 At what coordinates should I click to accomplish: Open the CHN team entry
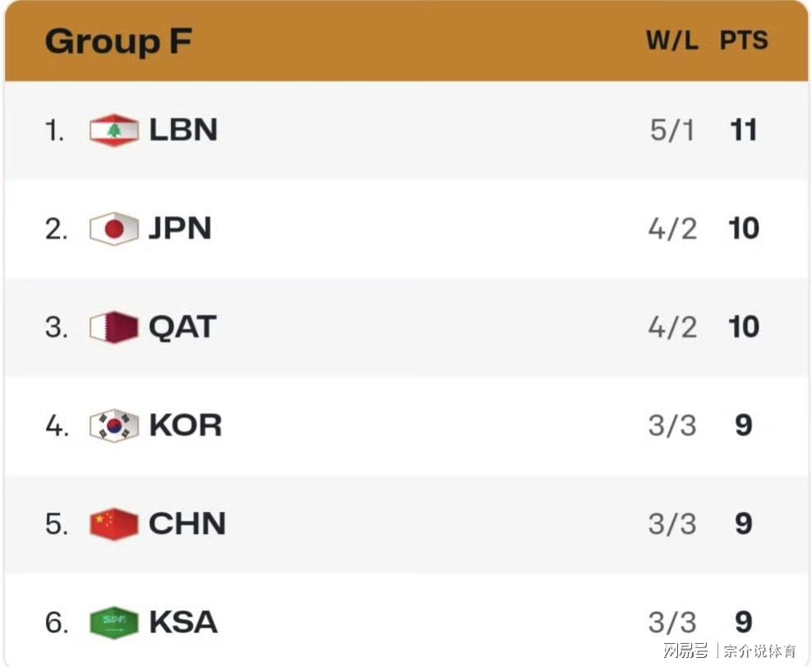coord(187,524)
